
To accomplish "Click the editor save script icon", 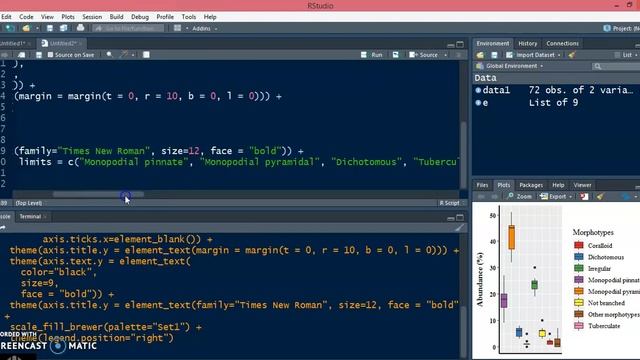I will tap(39, 55).
